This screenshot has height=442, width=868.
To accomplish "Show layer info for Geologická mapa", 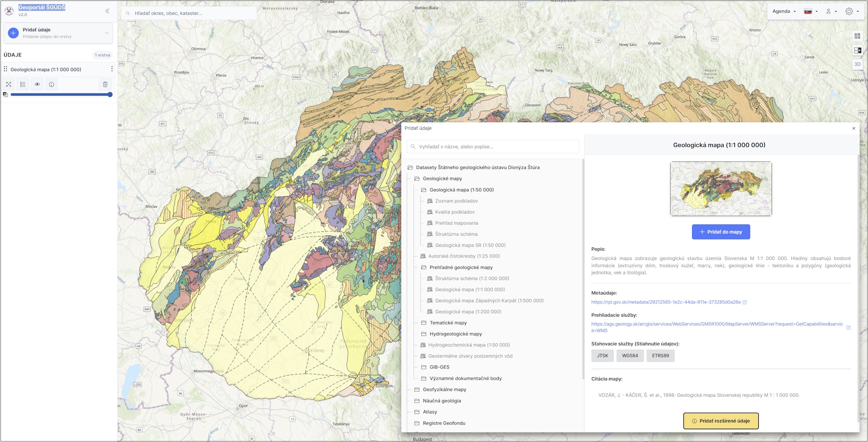I will [x=51, y=84].
